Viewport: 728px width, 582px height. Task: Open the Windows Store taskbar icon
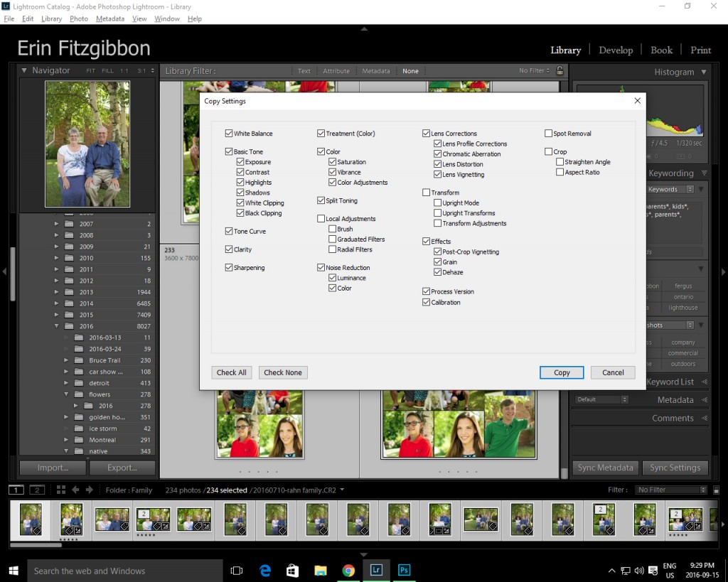pyautogui.click(x=292, y=571)
